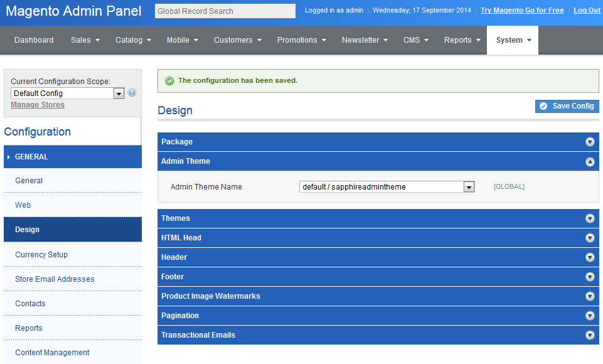Viewport: 603px width, 364px height.
Task: Expand the Footer section arrow icon
Action: [590, 277]
